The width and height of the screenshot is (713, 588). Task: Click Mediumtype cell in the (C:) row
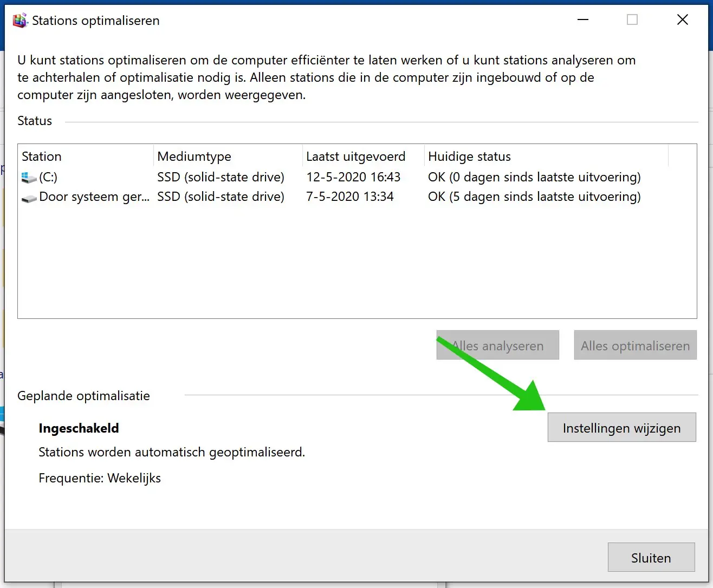tap(221, 177)
